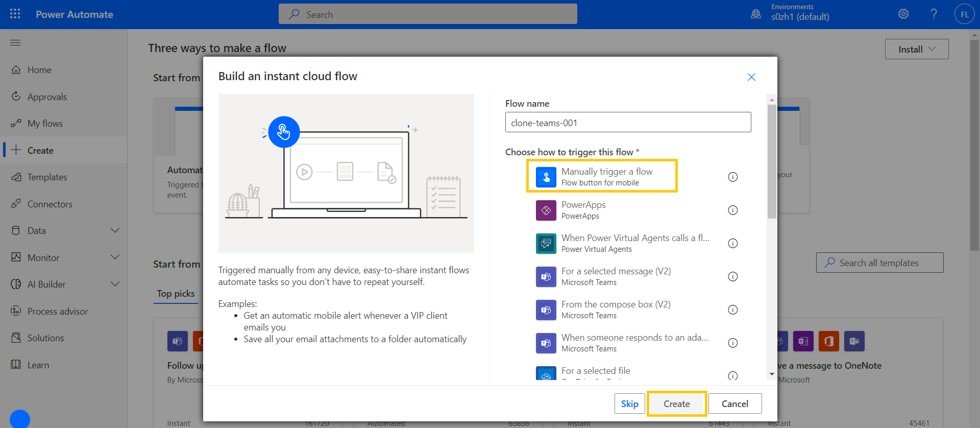The width and height of the screenshot is (980, 428).
Task: Open the Install dropdown
Action: (x=917, y=49)
